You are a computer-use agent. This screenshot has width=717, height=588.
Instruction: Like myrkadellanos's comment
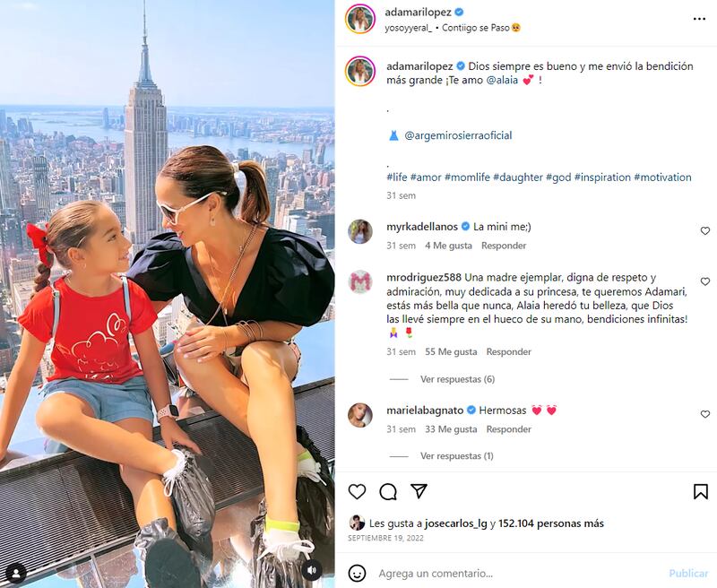(x=705, y=231)
